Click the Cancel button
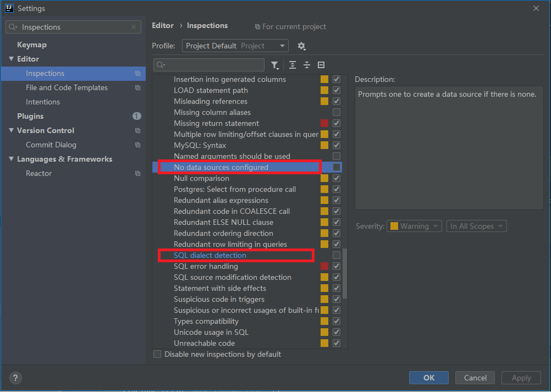Image resolution: width=551 pixels, height=392 pixels. pyautogui.click(x=475, y=378)
